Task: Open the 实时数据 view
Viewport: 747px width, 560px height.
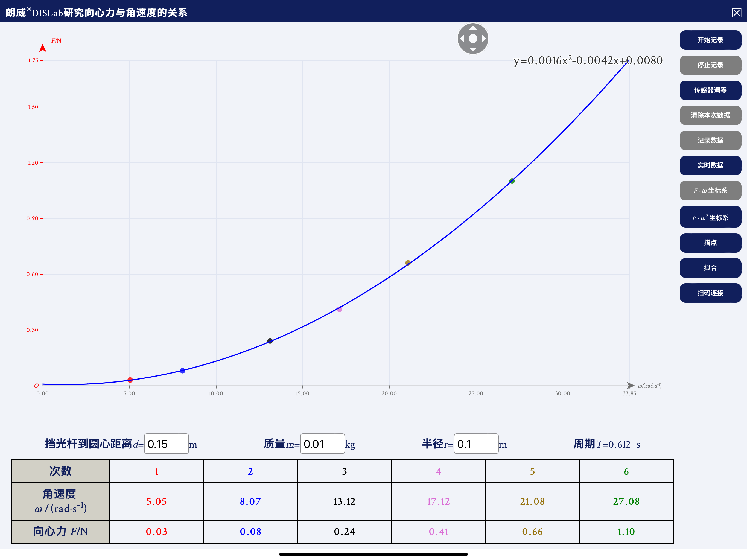Action: point(710,165)
